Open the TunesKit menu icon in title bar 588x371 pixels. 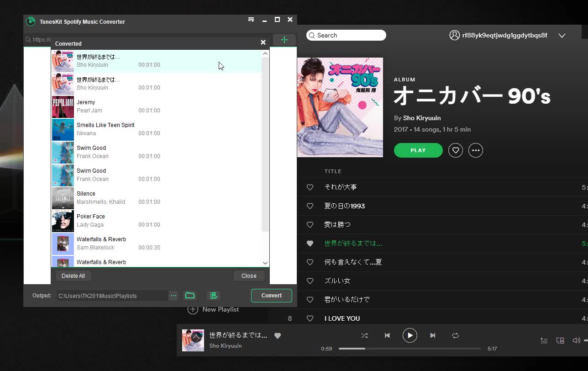pyautogui.click(x=251, y=20)
